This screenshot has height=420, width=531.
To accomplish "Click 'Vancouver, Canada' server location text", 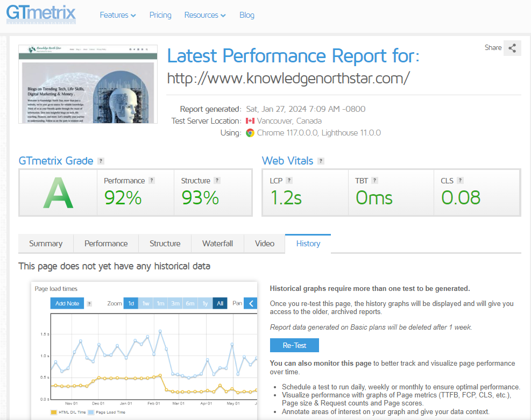I will pyautogui.click(x=289, y=121).
